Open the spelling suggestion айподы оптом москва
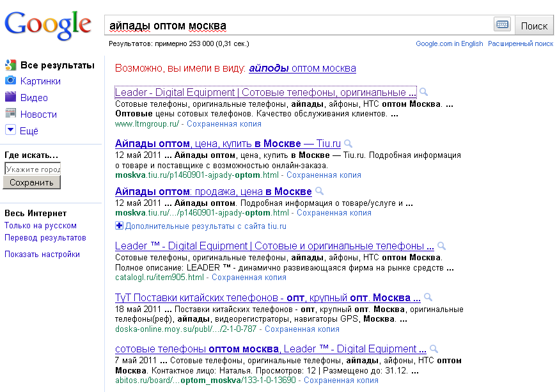 pos(304,68)
